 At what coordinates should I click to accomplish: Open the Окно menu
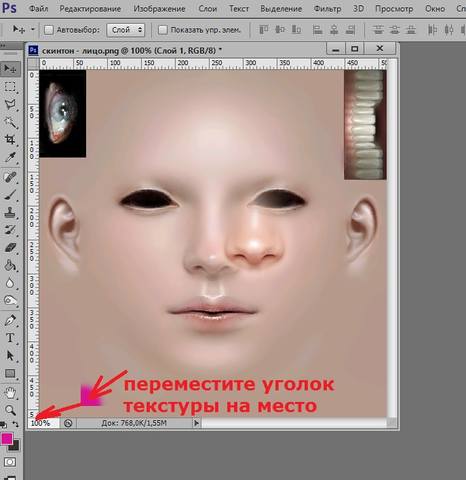[x=435, y=9]
